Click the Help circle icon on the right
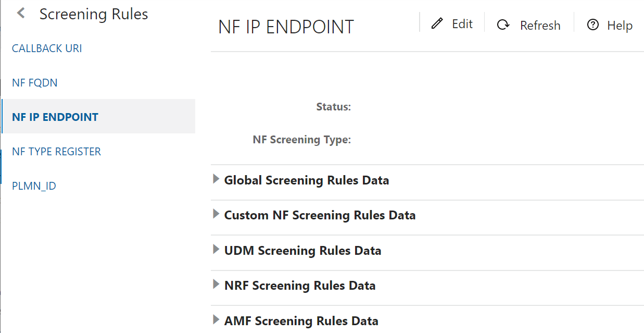The image size is (644, 333). (592, 24)
